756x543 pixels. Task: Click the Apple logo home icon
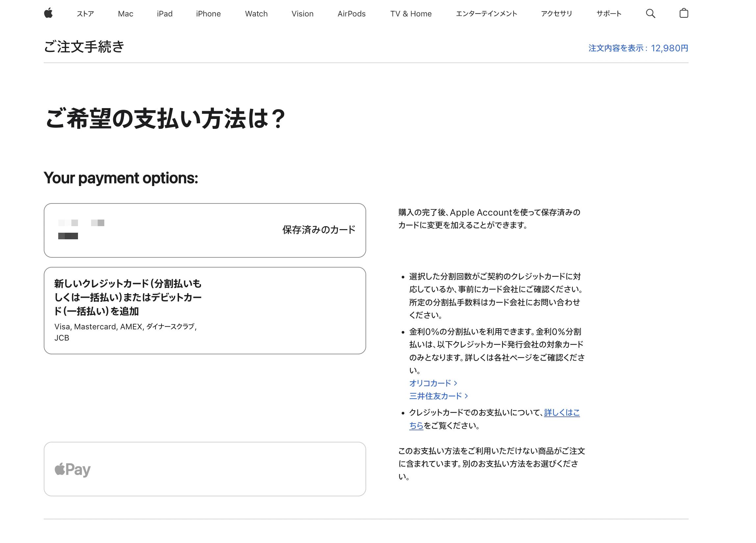(48, 13)
